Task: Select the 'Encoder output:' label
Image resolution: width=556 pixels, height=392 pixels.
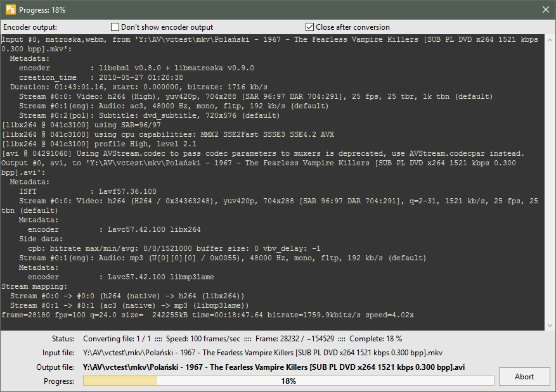Action: [x=30, y=27]
